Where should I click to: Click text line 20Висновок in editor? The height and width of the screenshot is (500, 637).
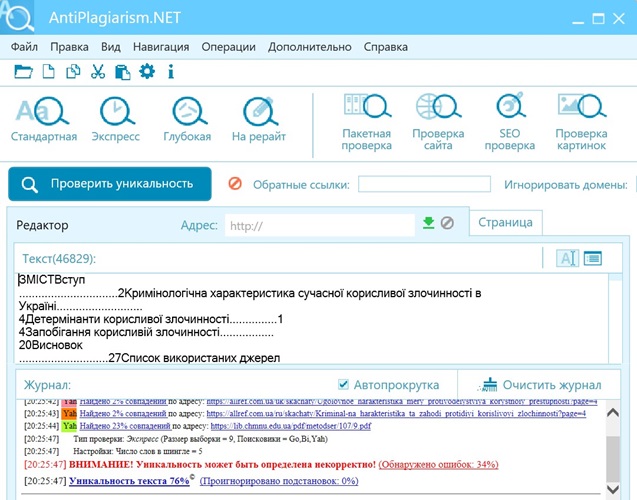click(x=51, y=345)
